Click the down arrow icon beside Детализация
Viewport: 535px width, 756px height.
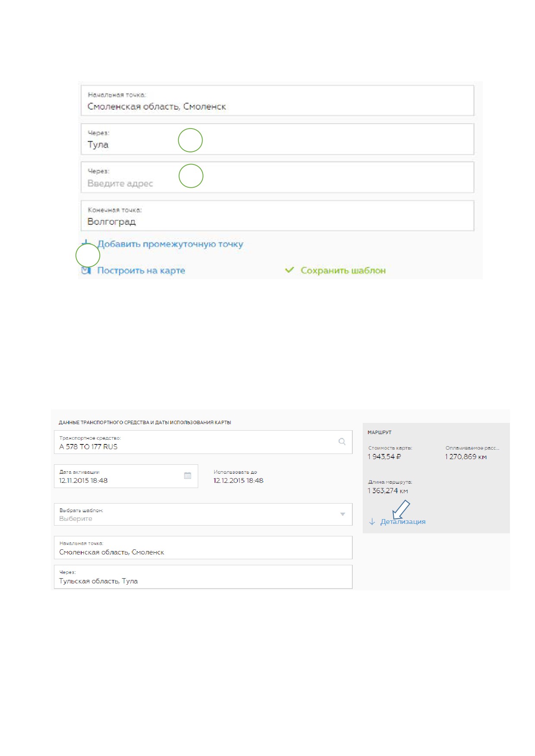point(372,522)
